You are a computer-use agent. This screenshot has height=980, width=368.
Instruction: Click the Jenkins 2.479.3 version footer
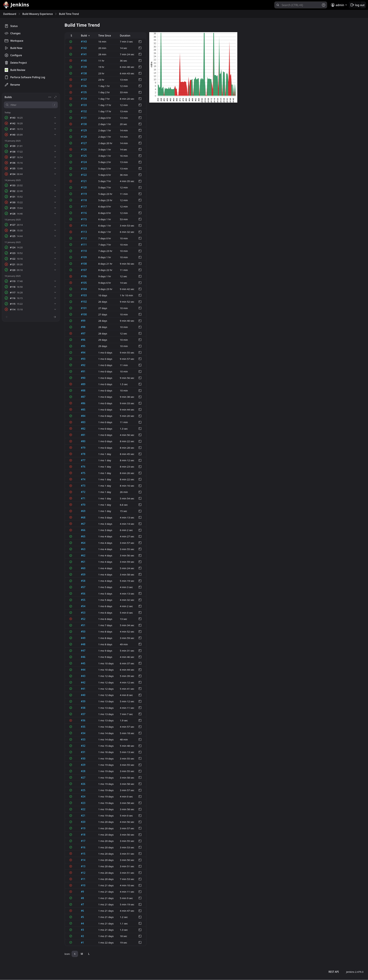click(x=355, y=972)
